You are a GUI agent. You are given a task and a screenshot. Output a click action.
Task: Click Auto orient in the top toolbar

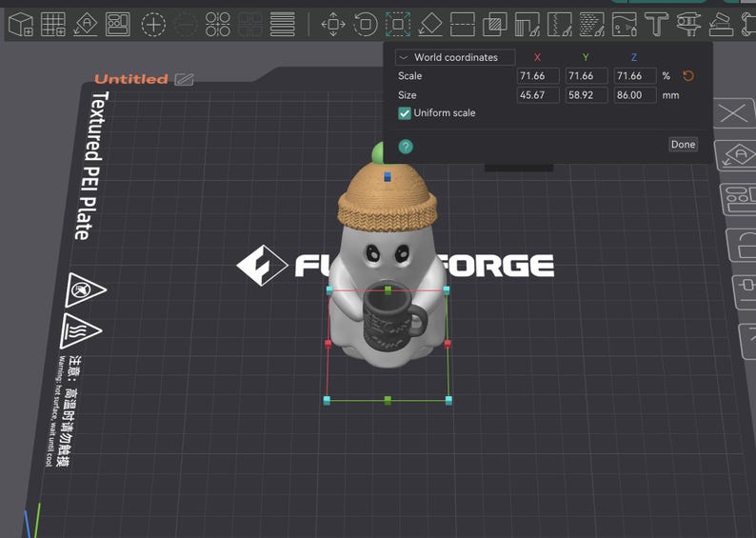[86, 24]
